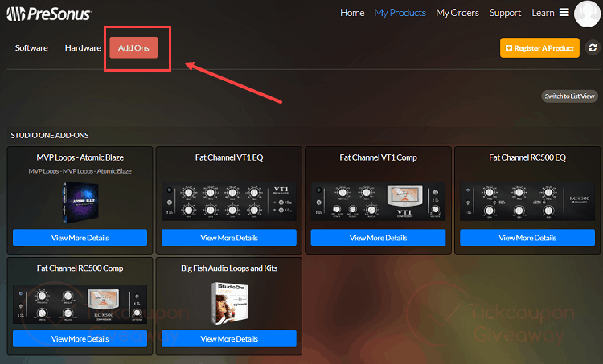Click the VT1 EQ plugin image

(229, 202)
